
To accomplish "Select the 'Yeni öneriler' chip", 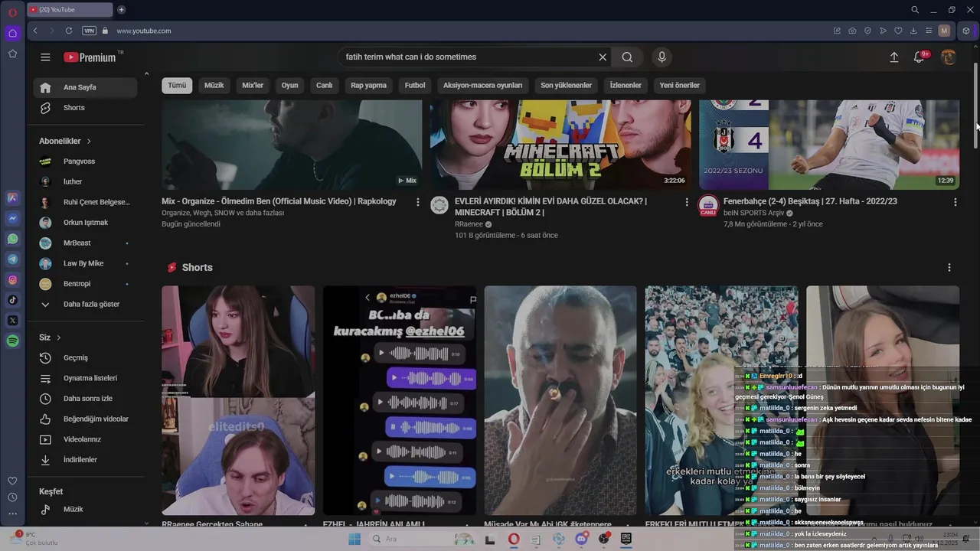I will tap(680, 86).
